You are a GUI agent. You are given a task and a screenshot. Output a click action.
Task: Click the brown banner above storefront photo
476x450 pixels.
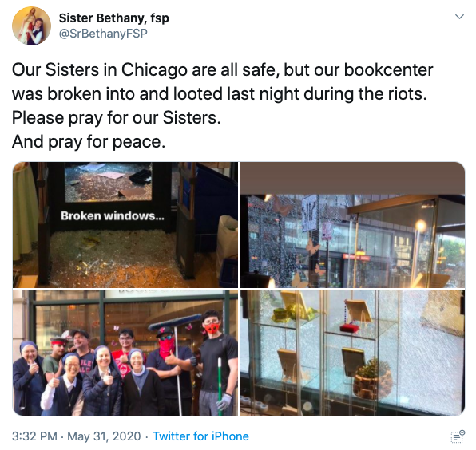352,178
